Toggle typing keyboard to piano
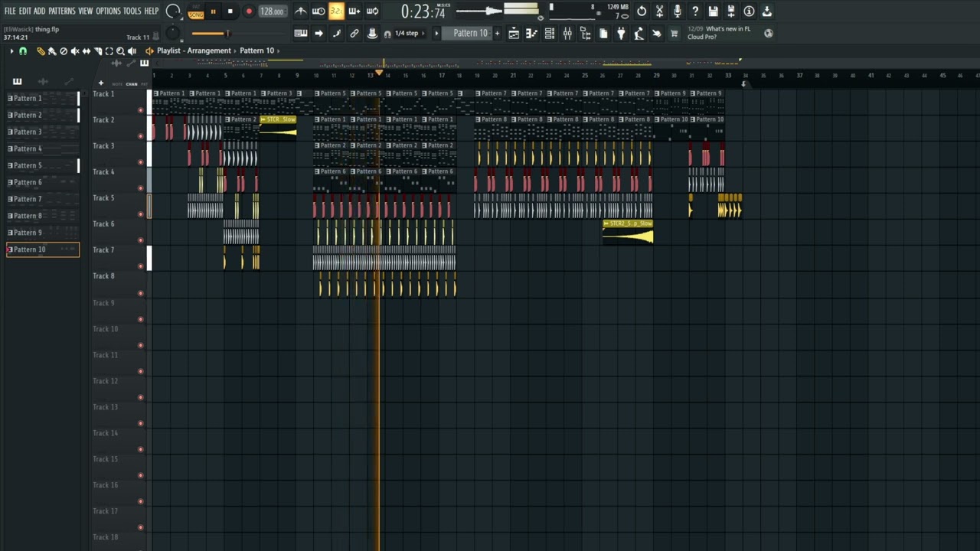This screenshot has height=551, width=980. click(301, 34)
